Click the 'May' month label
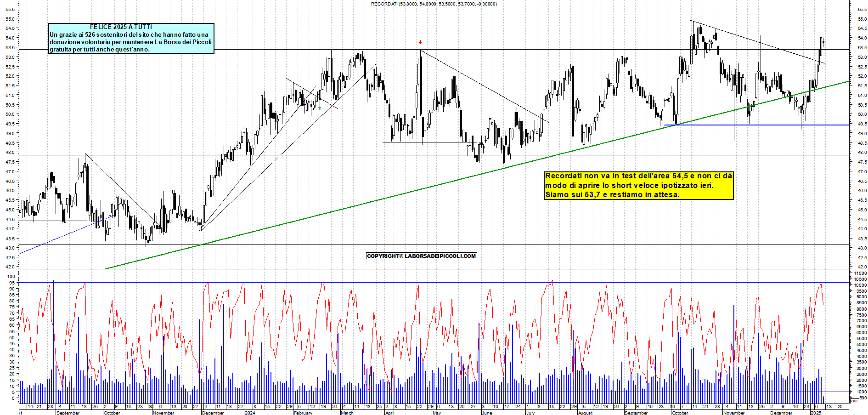The image size is (868, 415). coord(437,413)
